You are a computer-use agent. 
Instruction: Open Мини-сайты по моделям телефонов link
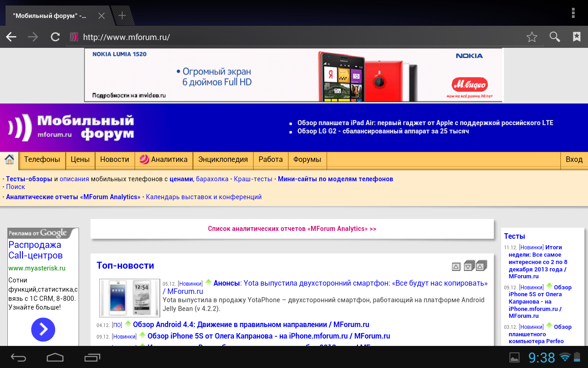pyautogui.click(x=335, y=179)
